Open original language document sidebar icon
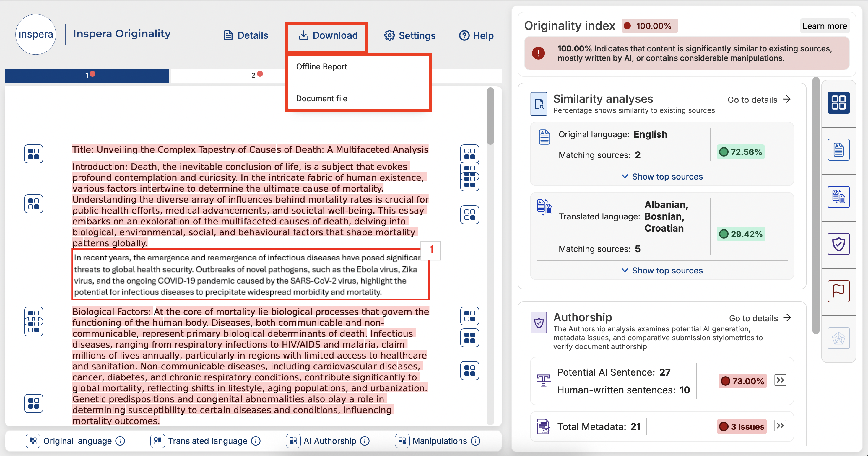 click(838, 150)
